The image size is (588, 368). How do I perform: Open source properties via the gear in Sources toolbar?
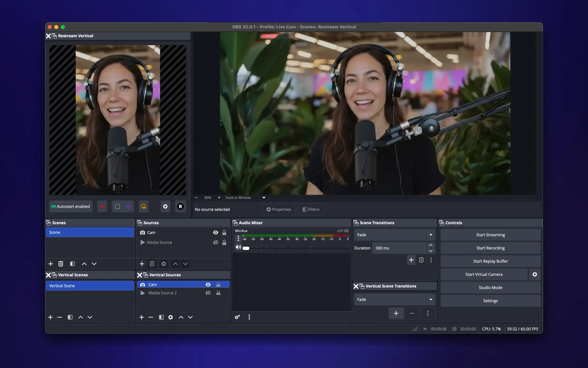tap(163, 264)
